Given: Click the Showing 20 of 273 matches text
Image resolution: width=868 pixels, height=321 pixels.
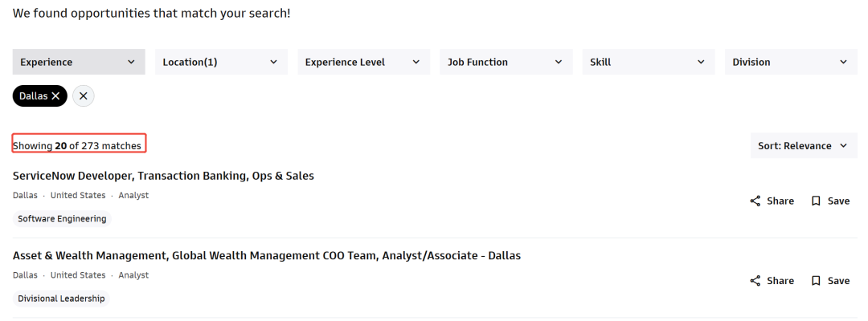Looking at the screenshot, I should (77, 146).
